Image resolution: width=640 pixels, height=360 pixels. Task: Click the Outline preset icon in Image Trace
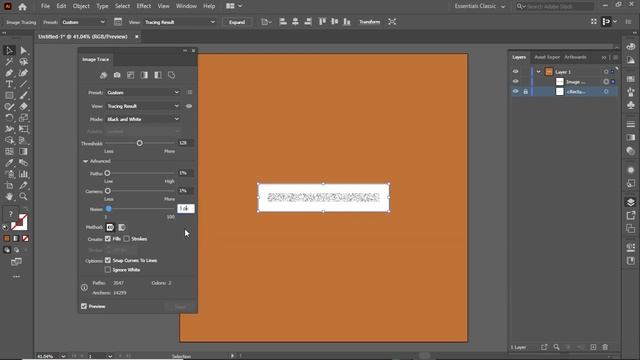(171, 75)
